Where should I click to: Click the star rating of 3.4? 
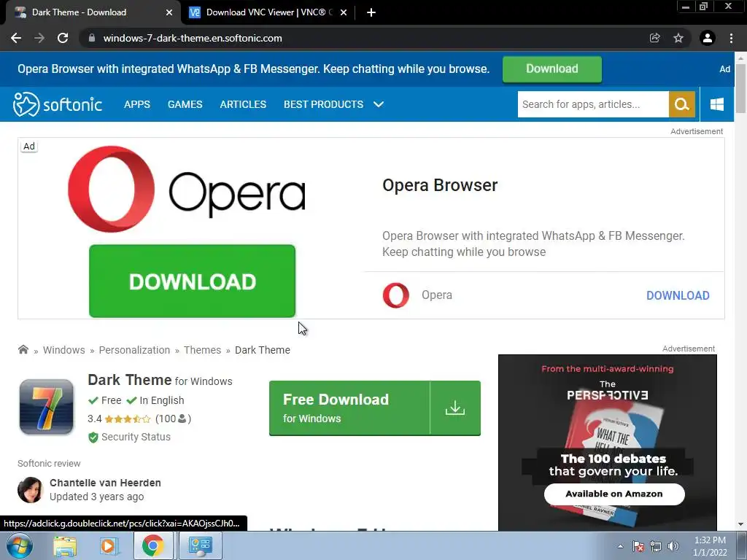pyautogui.click(x=127, y=419)
